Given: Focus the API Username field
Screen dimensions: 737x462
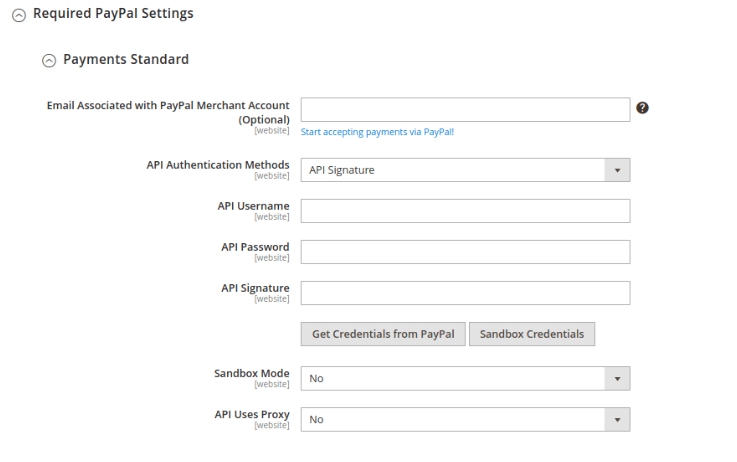Looking at the screenshot, I should 465,211.
